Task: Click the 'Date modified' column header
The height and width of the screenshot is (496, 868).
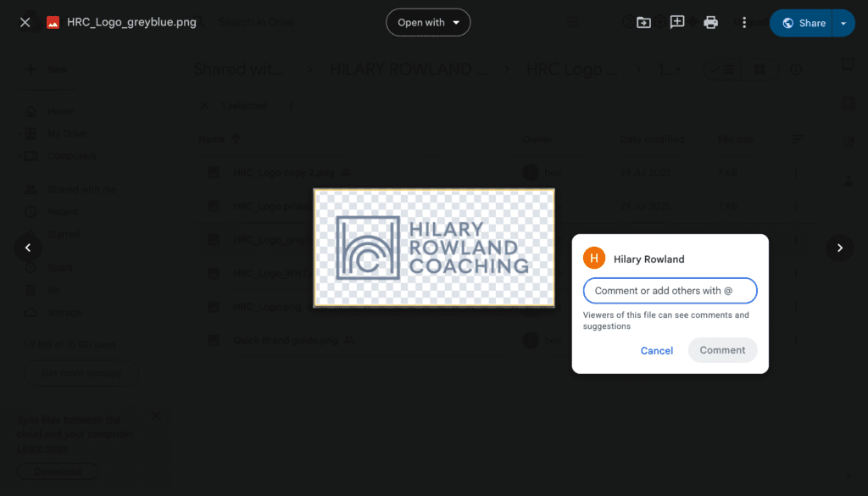Action: [652, 140]
